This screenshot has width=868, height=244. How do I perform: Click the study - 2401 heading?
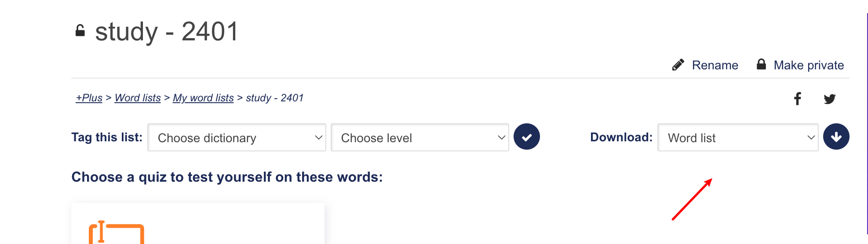tap(167, 32)
